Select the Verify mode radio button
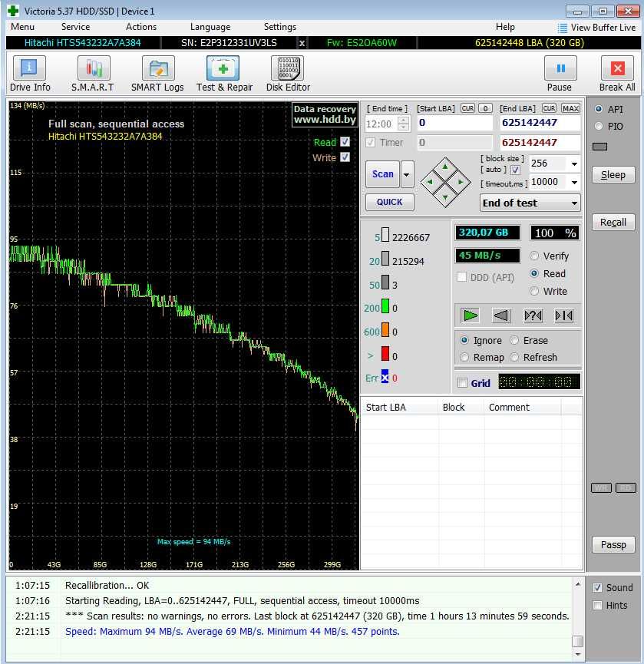This screenshot has width=644, height=664. pos(534,256)
